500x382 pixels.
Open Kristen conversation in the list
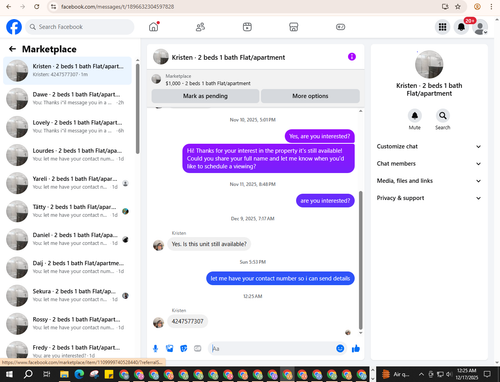coord(67,70)
